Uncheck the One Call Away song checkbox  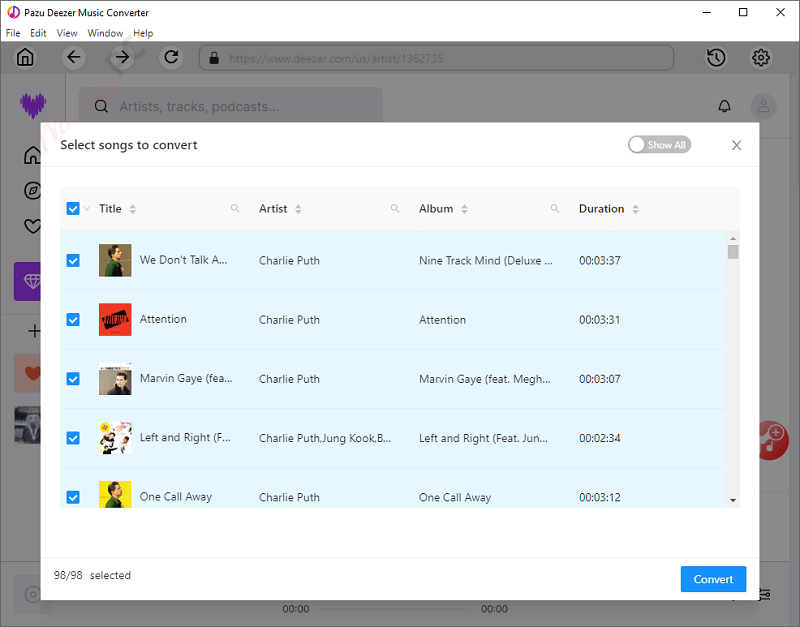[x=73, y=497]
